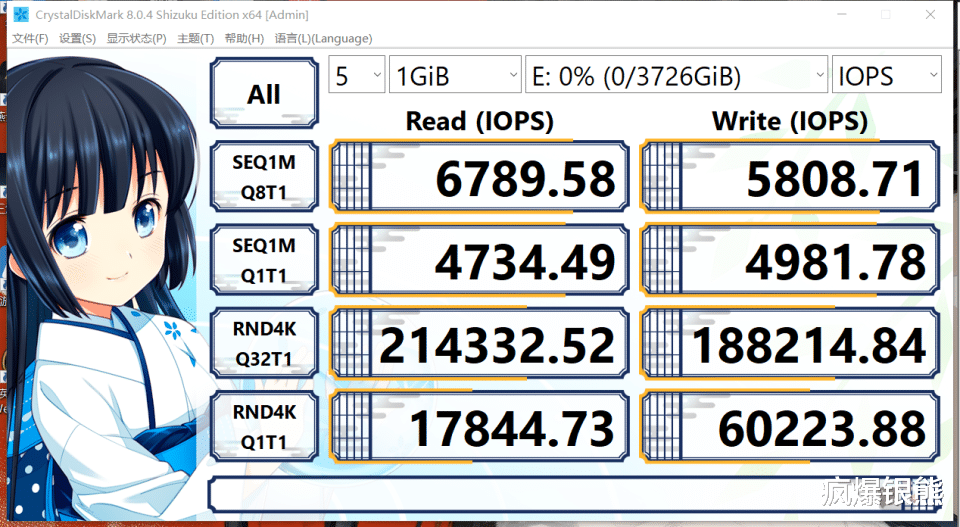Open the 显示状态(P) menu
Screen dimensions: 960x527
click(x=137, y=39)
